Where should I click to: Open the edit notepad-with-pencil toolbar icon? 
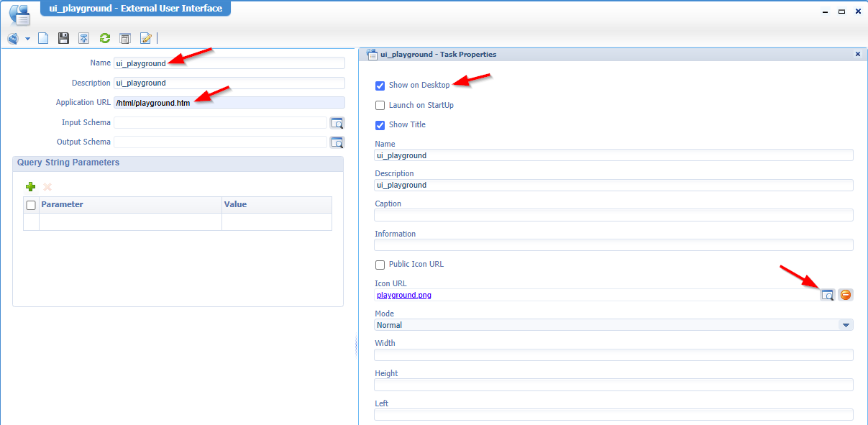point(146,38)
